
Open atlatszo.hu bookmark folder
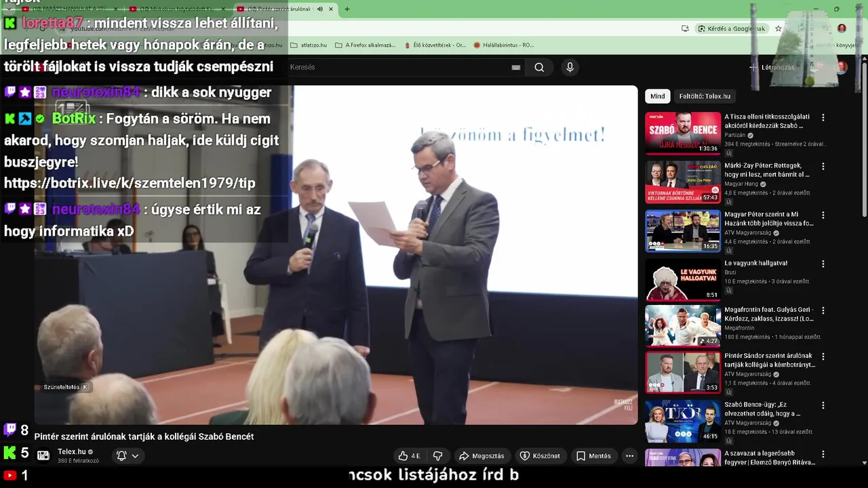tap(309, 45)
